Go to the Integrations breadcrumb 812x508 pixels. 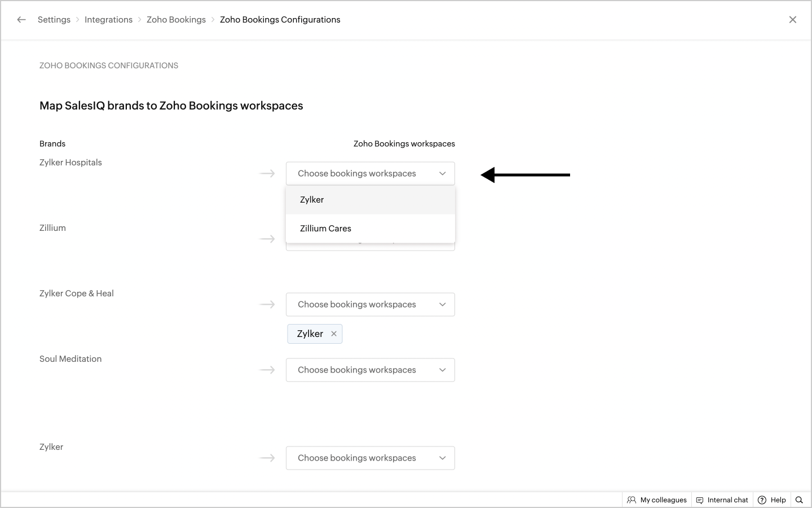pos(108,20)
